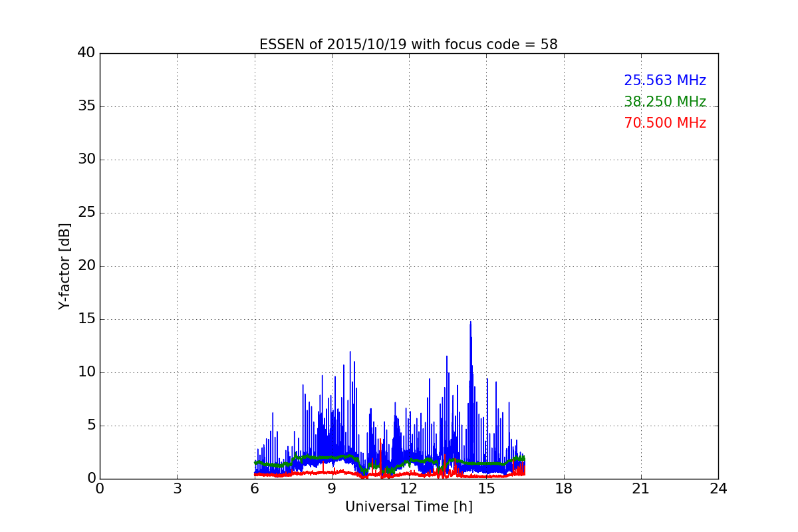Select the 25.563 MHz legend label
Image resolution: width=798 pixels, height=532 pixels.
[x=665, y=80]
